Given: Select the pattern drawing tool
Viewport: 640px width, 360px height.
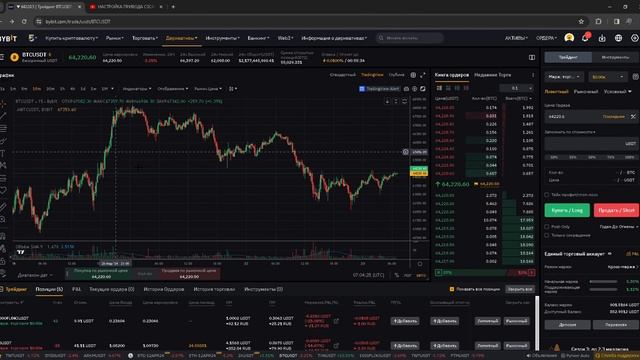Looking at the screenshot, I should point(3,166).
